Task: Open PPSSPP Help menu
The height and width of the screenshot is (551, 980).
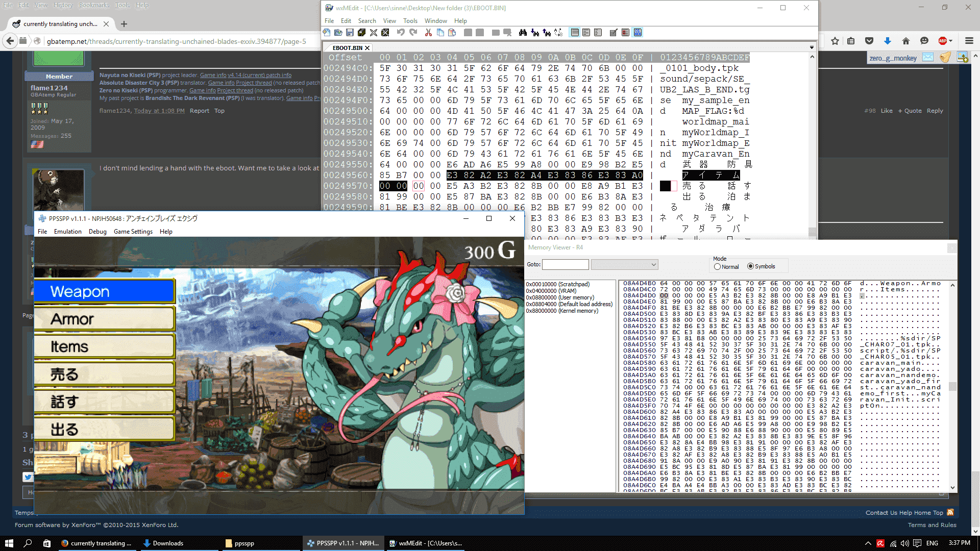Action: tap(166, 232)
